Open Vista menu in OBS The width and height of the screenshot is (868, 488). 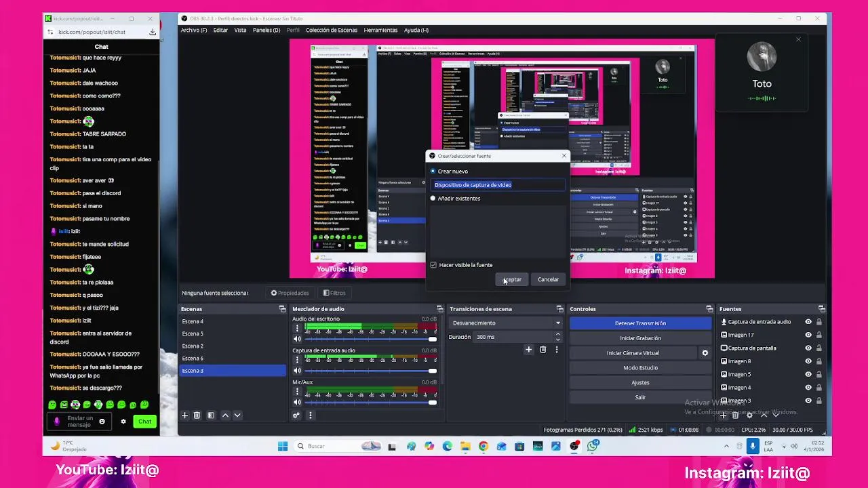coord(240,30)
